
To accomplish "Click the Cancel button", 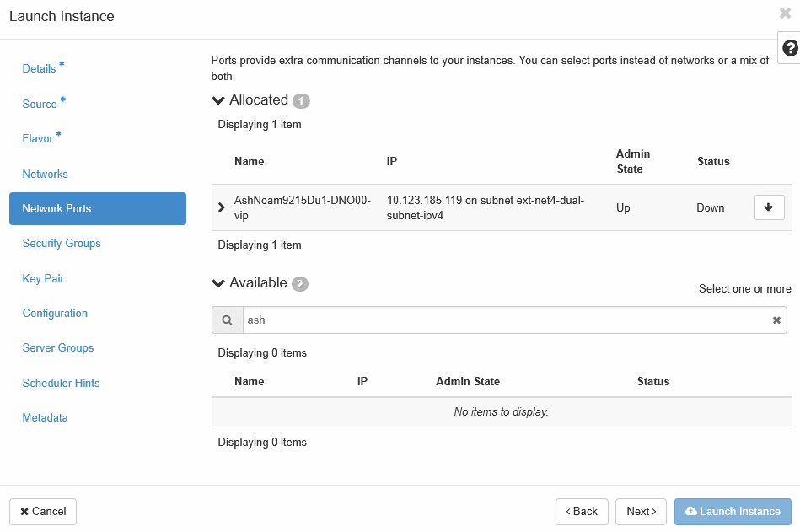I will click(x=43, y=512).
